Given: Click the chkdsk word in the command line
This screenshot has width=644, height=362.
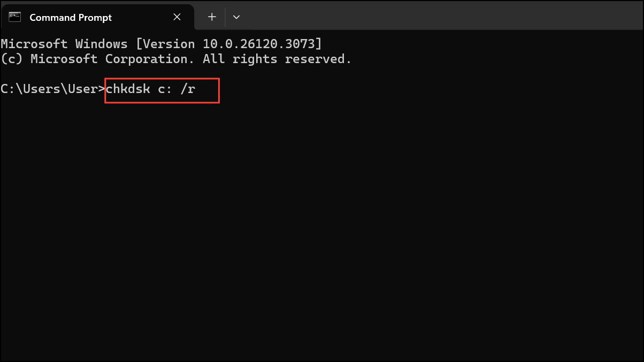Looking at the screenshot, I should pos(127,89).
